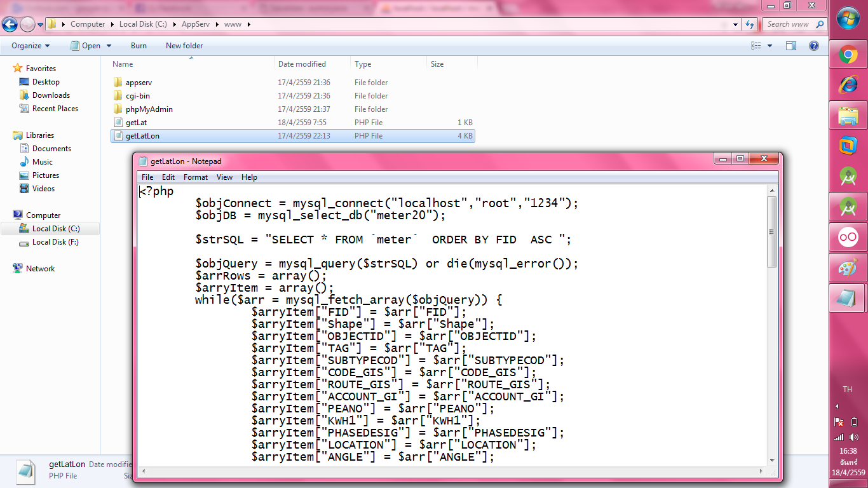Click New folder in the Explorer toolbar
The height and width of the screenshot is (488, 868).
[x=184, y=46]
